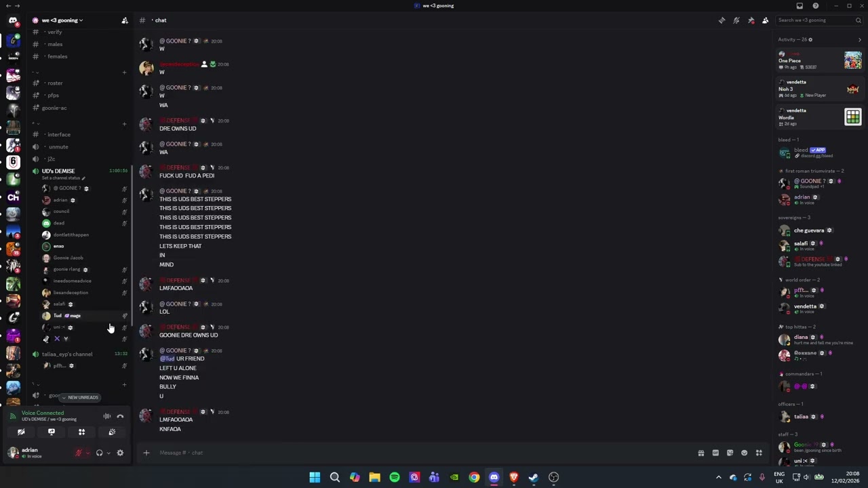Viewport: 868px width, 488px height.
Task: Open the microphone input options chevron
Action: pos(87,453)
